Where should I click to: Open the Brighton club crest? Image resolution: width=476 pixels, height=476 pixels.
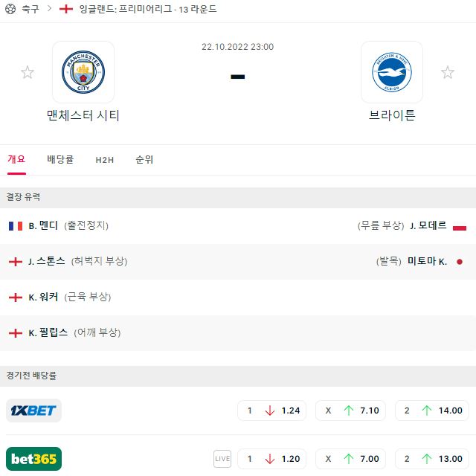tap(392, 72)
